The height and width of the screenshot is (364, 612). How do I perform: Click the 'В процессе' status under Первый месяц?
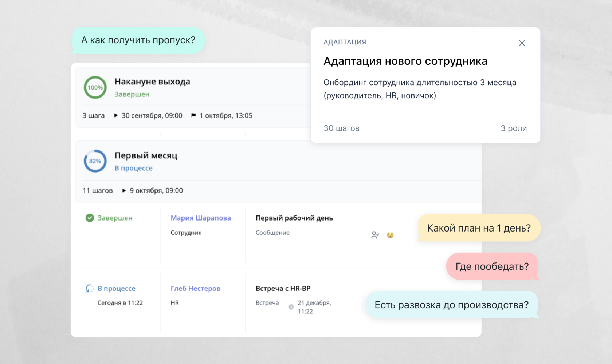[133, 168]
